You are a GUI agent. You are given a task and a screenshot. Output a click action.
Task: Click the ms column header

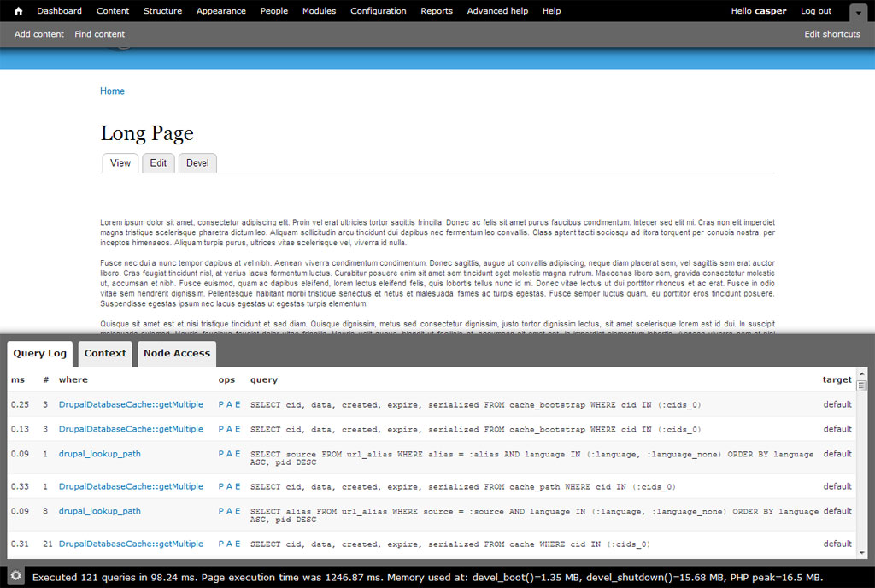click(x=18, y=379)
